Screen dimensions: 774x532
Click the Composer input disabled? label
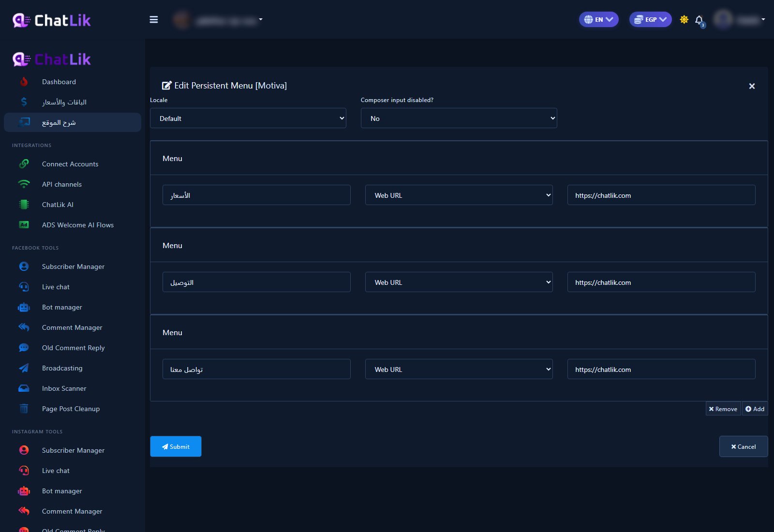point(397,100)
